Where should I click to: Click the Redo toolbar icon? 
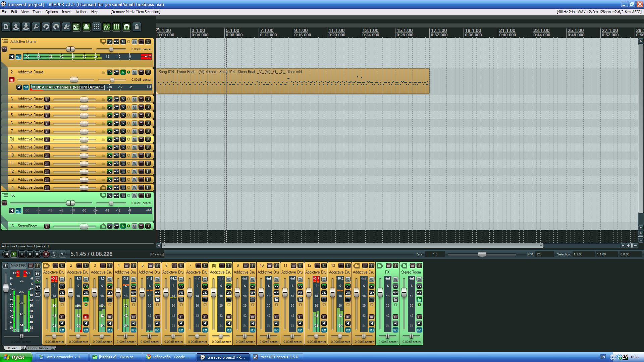56,27
